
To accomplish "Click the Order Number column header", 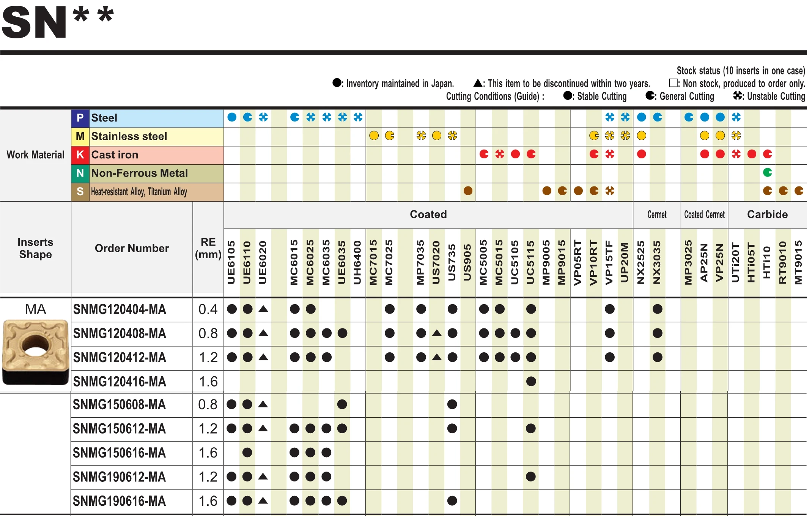I will (132, 248).
